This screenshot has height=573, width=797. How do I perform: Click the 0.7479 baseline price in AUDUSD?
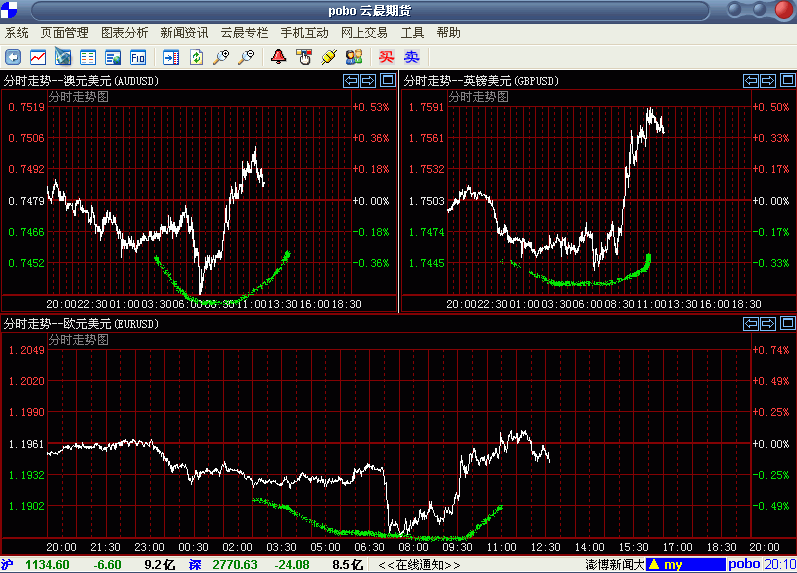coord(26,201)
